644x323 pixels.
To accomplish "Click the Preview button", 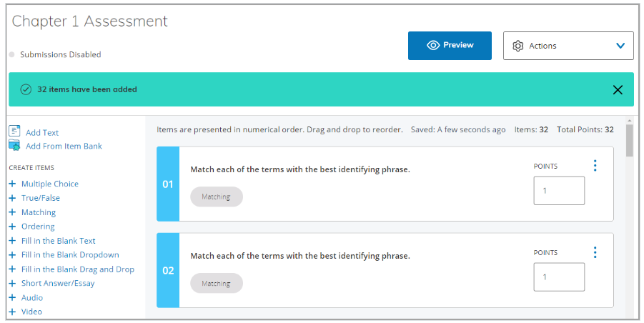I will 450,45.
